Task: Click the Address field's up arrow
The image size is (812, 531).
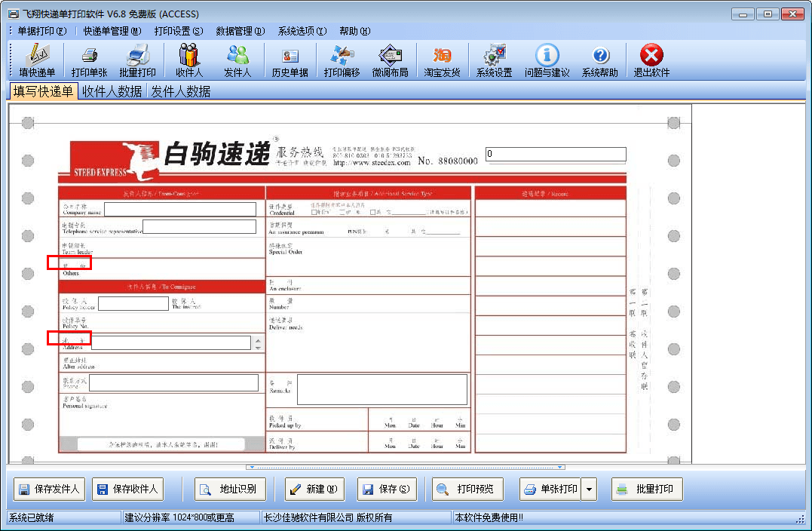Action: (259, 339)
